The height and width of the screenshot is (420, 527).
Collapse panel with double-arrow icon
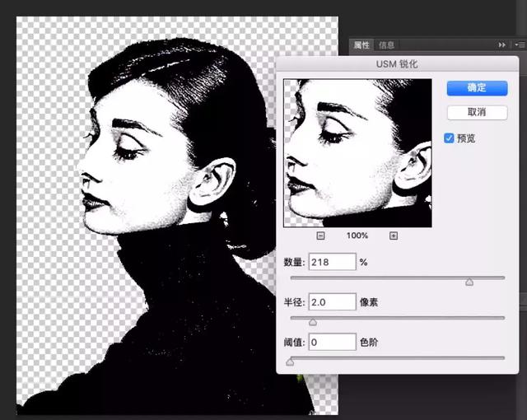(501, 44)
